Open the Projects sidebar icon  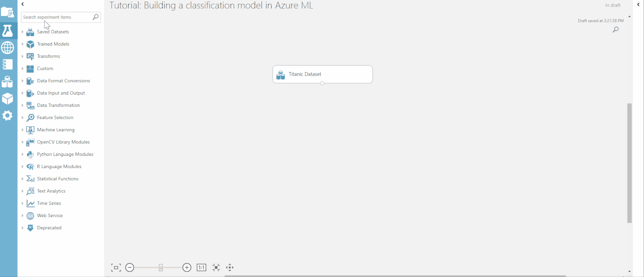coord(8,12)
